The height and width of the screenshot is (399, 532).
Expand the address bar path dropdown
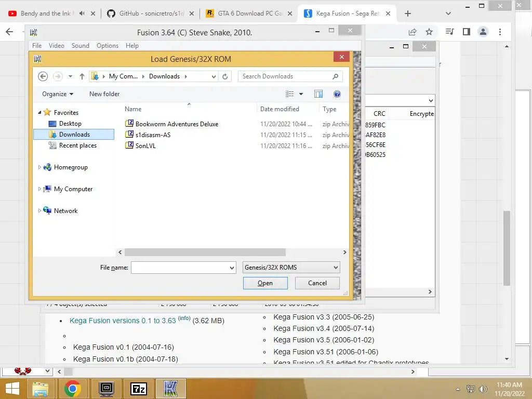coord(214,76)
